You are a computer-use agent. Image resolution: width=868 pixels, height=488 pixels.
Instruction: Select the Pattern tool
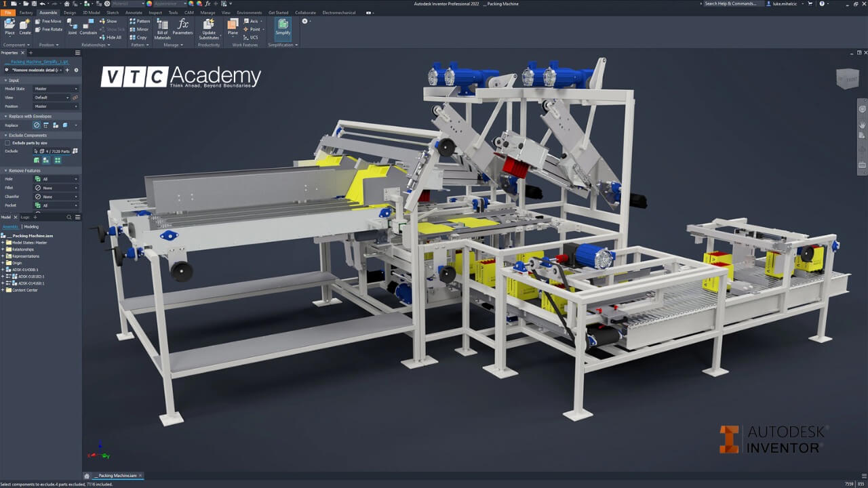point(138,21)
